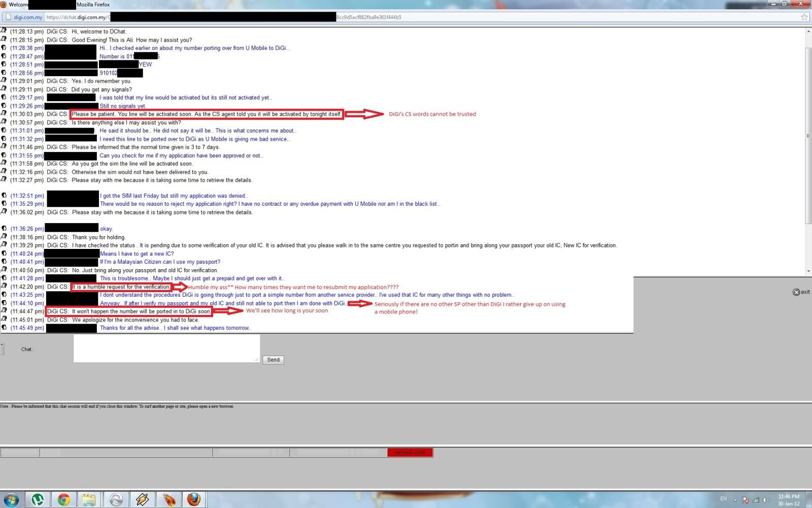812x508 pixels.
Task: Launch Google Chrome from the taskbar
Action: (63, 499)
